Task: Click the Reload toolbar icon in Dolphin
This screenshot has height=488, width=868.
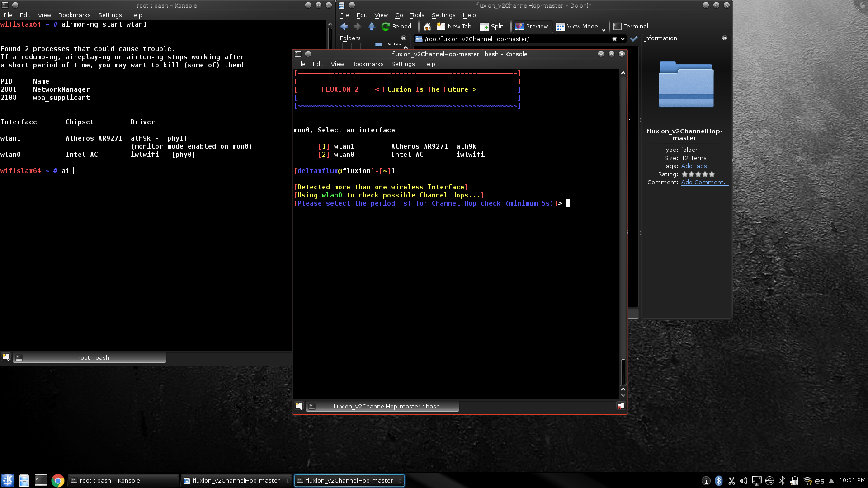Action: pyautogui.click(x=396, y=26)
